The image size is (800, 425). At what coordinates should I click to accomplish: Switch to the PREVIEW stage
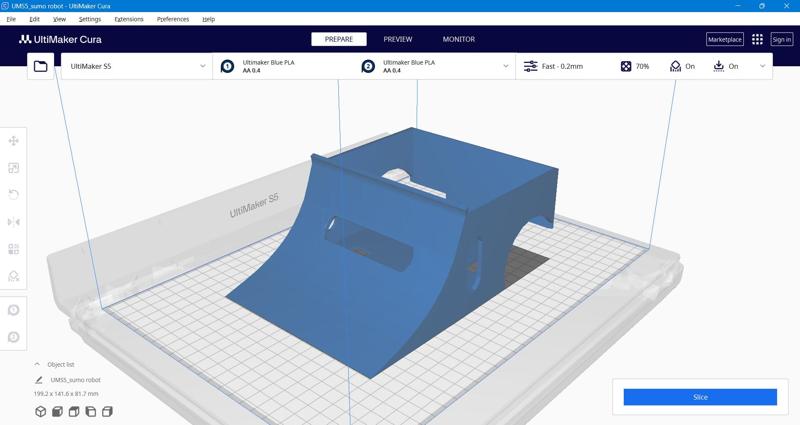click(x=398, y=39)
